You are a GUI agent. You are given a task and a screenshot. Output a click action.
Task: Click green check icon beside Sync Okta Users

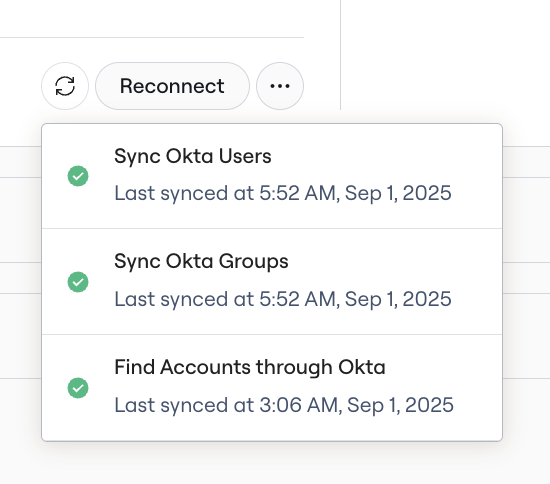point(78,176)
